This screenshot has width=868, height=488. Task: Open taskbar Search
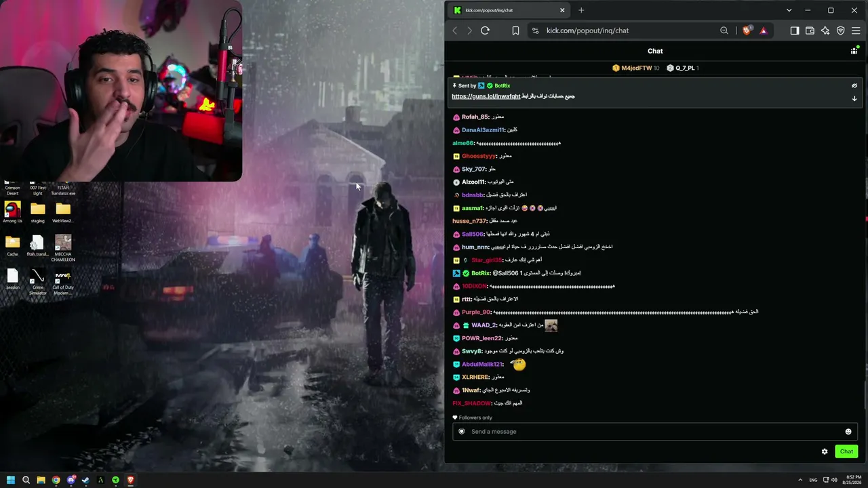(x=26, y=480)
